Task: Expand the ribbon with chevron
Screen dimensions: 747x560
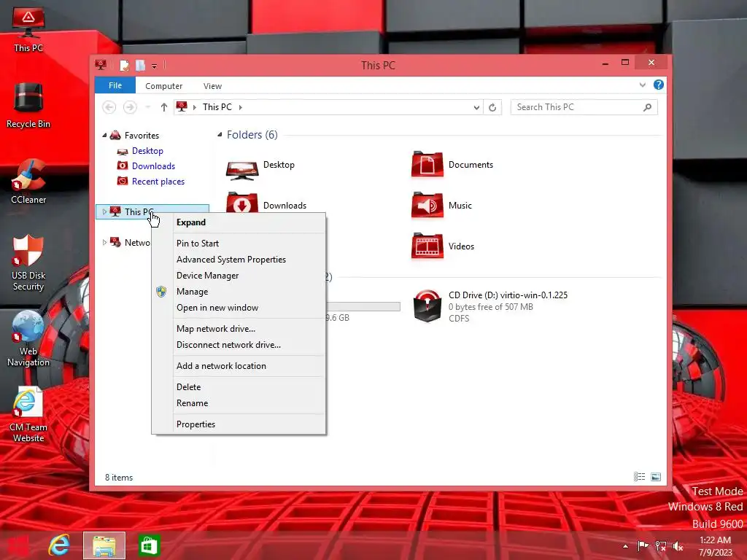Action: coord(642,85)
